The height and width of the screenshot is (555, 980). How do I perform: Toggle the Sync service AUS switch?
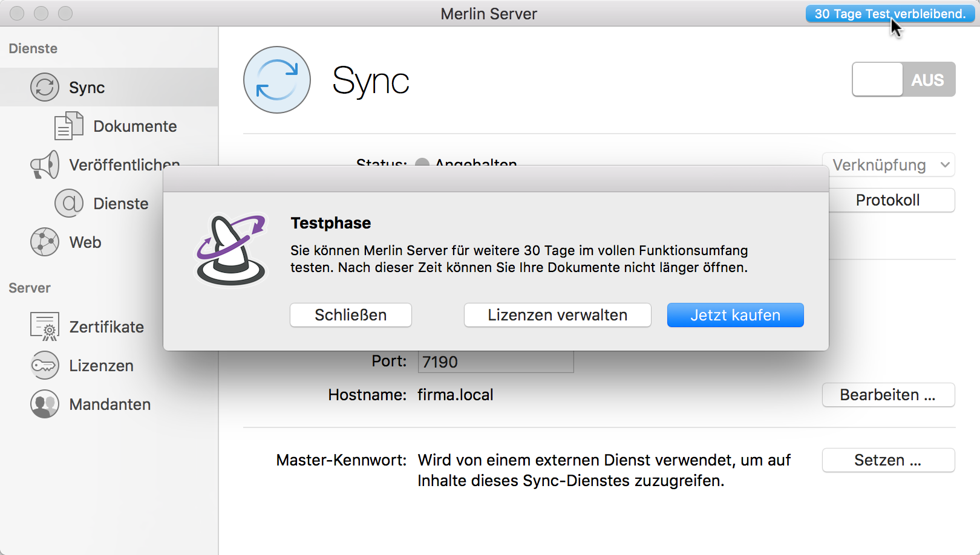point(904,79)
